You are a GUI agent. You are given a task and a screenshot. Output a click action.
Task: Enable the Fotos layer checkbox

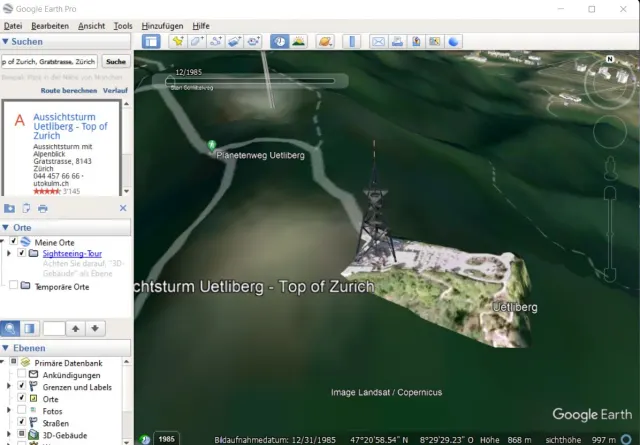point(21,410)
